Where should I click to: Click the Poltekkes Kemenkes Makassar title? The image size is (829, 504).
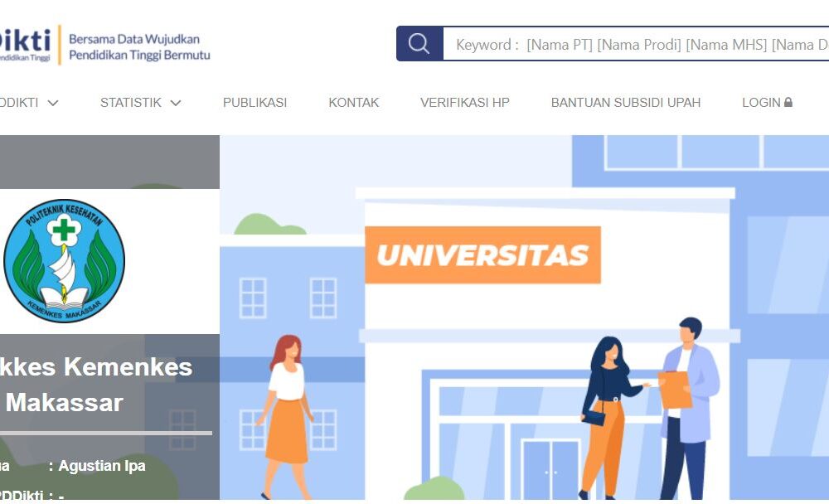pyautogui.click(x=95, y=385)
